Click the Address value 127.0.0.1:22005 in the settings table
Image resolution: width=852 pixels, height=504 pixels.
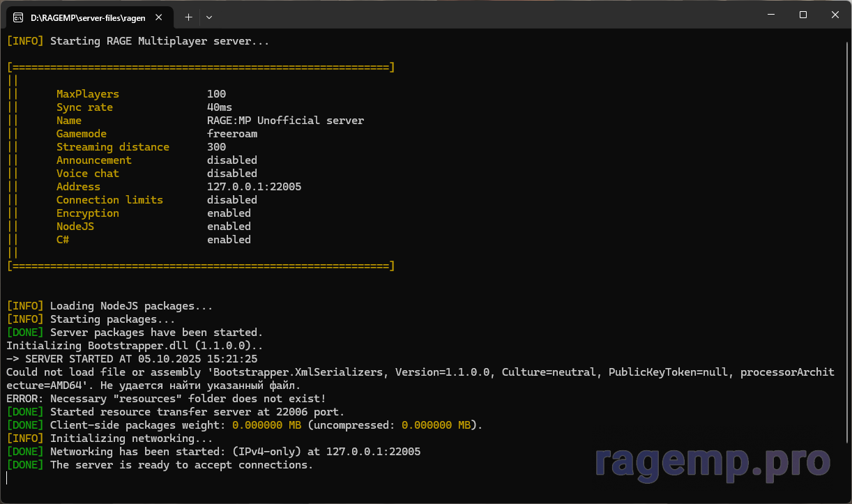(x=254, y=187)
